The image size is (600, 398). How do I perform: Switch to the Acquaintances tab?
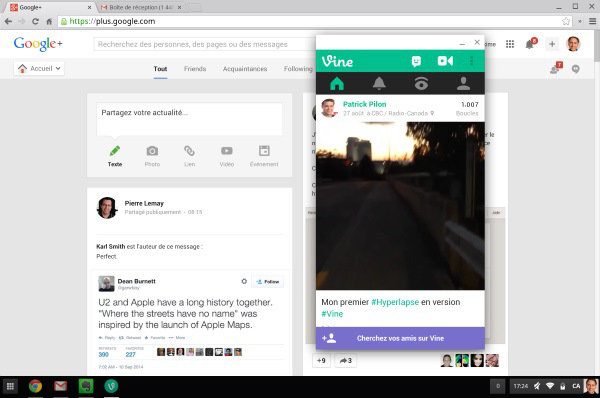click(245, 69)
